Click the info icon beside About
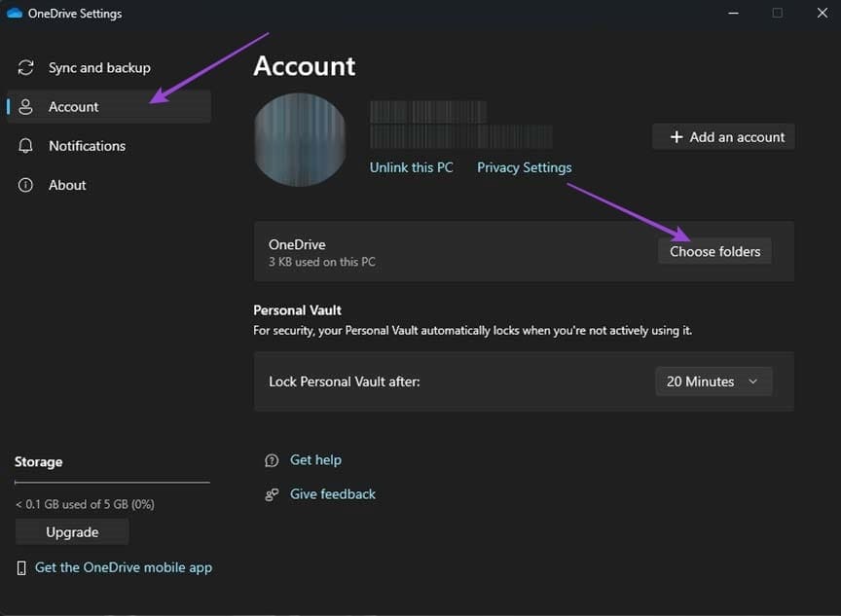Image resolution: width=841 pixels, height=616 pixels. [25, 185]
